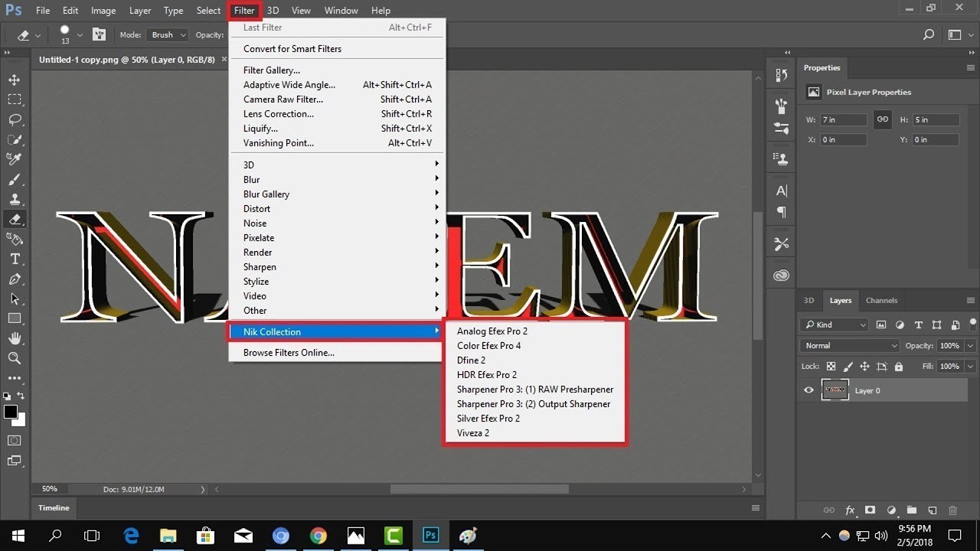Select the Path Selection tool

tap(15, 298)
